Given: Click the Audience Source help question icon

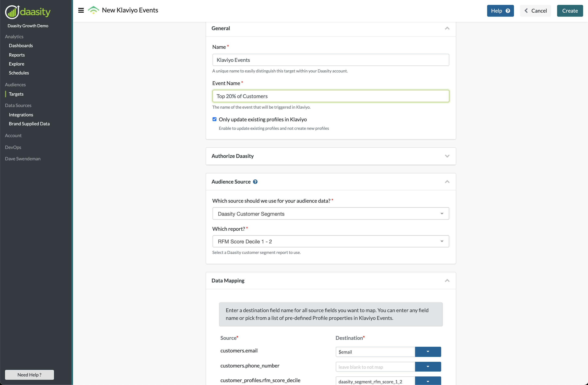Looking at the screenshot, I should pos(255,182).
